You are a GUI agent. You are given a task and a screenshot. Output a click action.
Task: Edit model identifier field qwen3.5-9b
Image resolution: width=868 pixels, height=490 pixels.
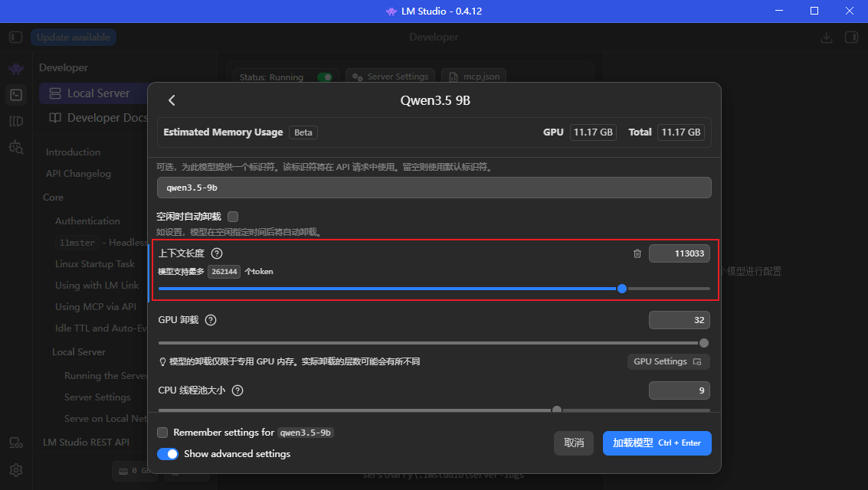point(434,188)
